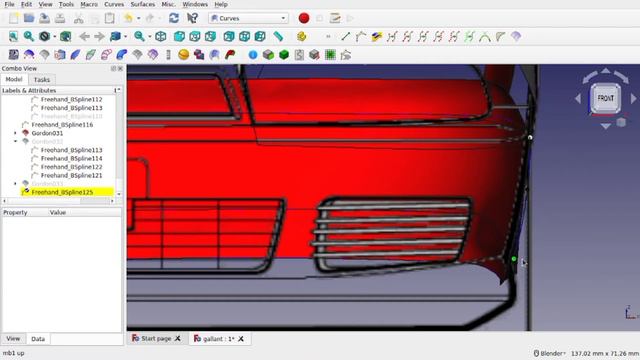Activate the What's This help cursor
The height and width of the screenshot is (360, 640).
pos(192,18)
